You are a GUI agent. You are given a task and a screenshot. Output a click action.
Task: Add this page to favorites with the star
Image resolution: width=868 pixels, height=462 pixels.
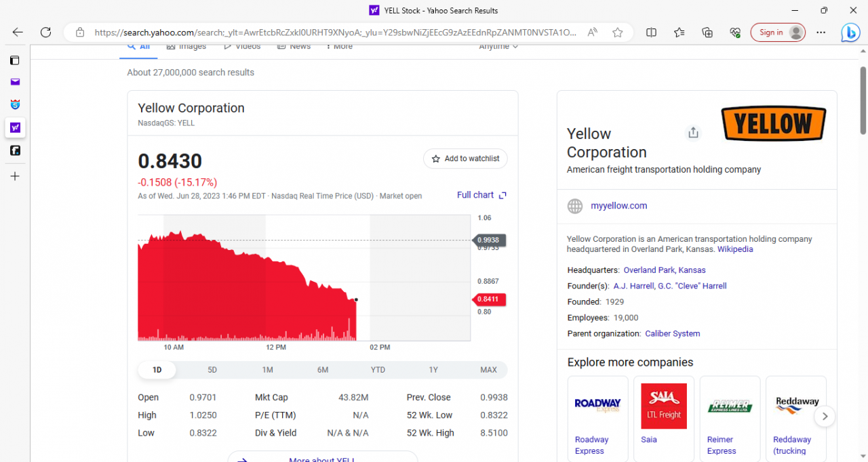coord(617,32)
